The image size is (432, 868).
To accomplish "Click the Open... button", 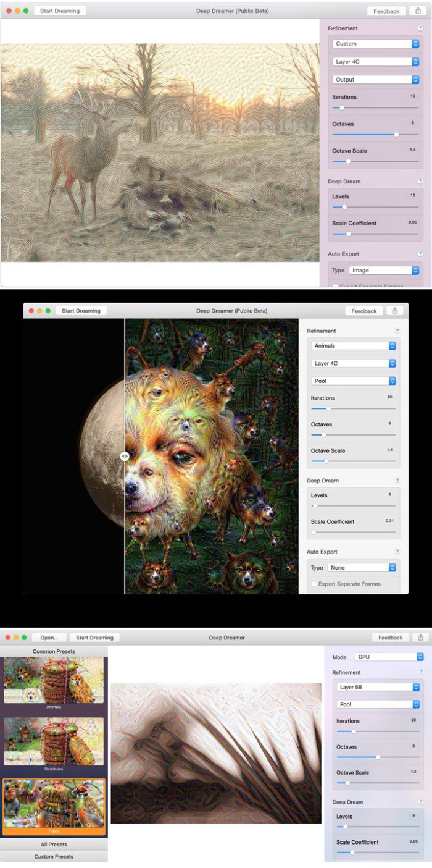I will click(49, 638).
